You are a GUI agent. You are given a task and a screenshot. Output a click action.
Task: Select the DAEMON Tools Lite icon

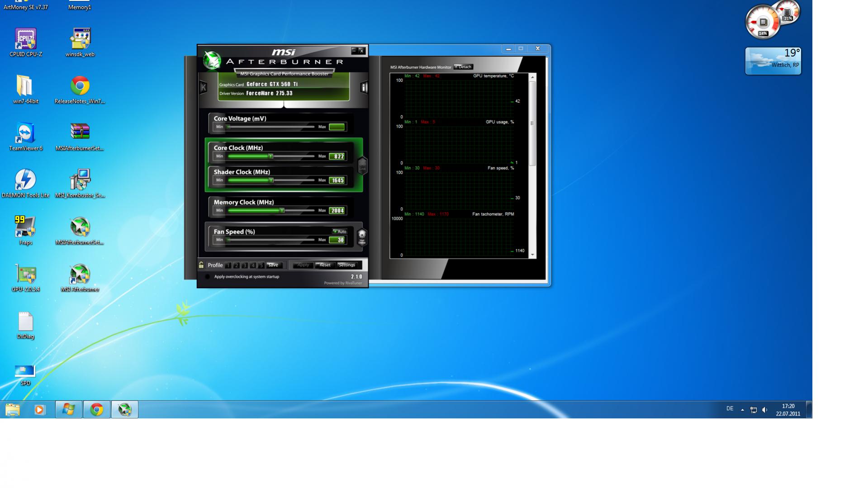[26, 184]
